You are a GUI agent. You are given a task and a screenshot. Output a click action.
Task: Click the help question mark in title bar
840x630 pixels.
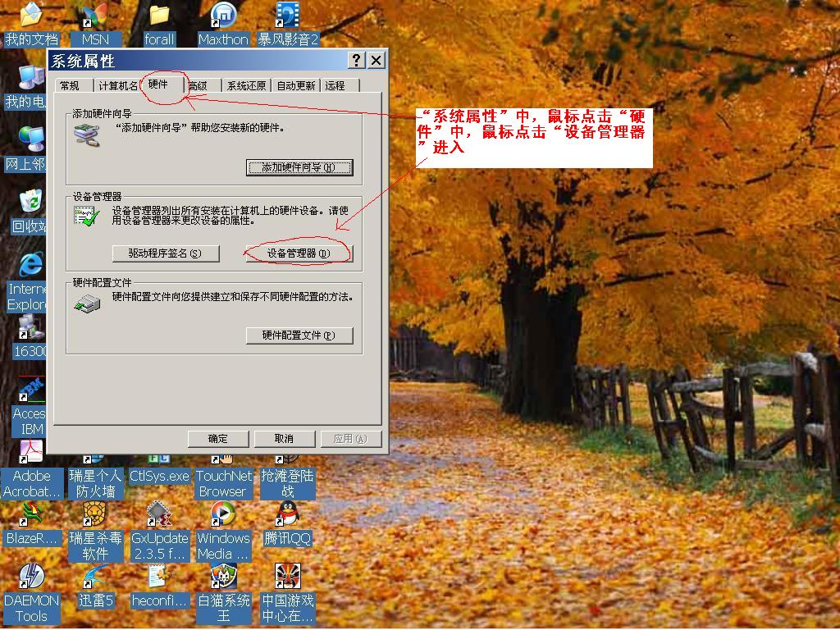356,61
